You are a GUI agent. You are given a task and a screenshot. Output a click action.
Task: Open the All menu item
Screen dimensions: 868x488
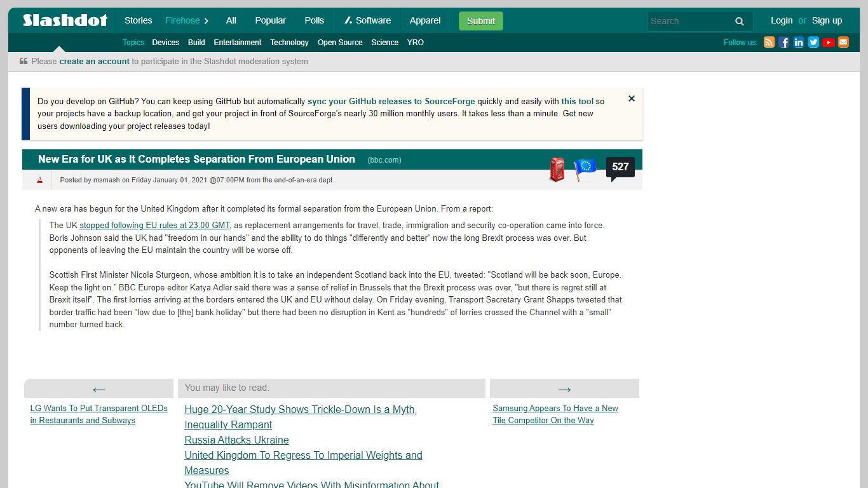point(231,20)
